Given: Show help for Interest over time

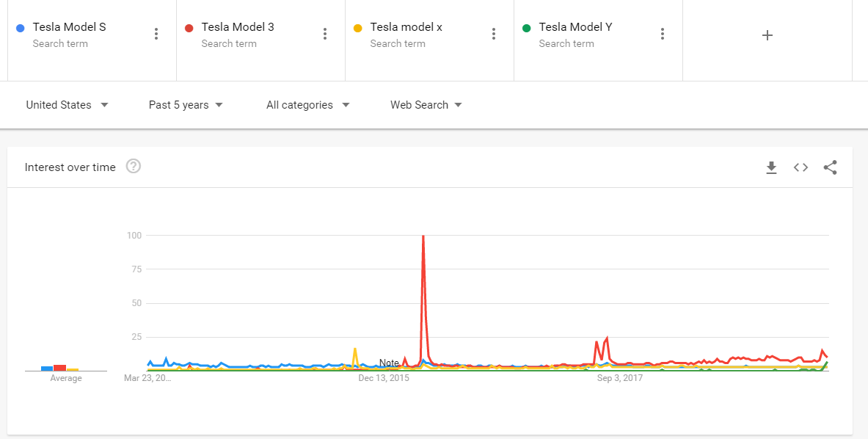Looking at the screenshot, I should tap(134, 166).
